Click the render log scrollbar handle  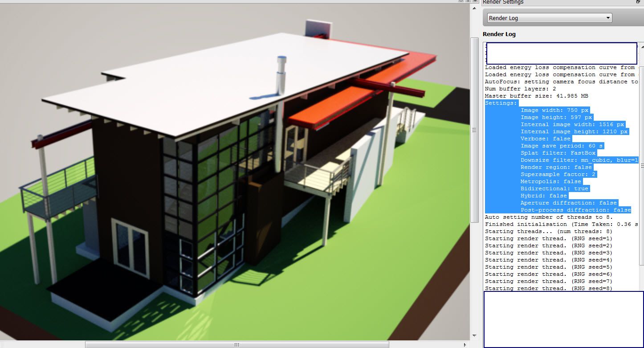tap(642, 166)
